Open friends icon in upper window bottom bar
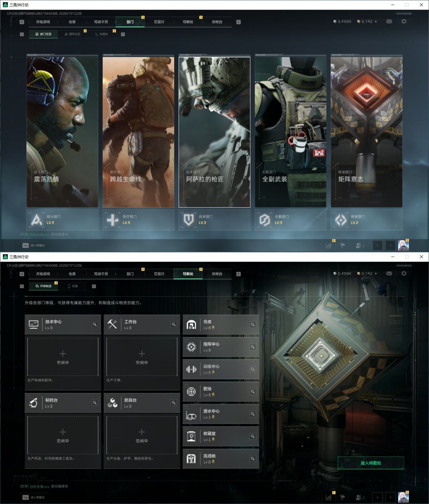 click(x=360, y=245)
